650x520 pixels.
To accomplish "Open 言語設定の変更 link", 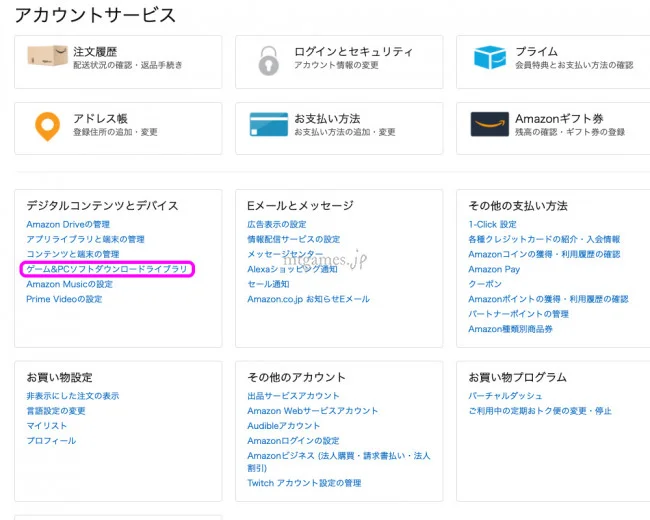I will point(56,411).
